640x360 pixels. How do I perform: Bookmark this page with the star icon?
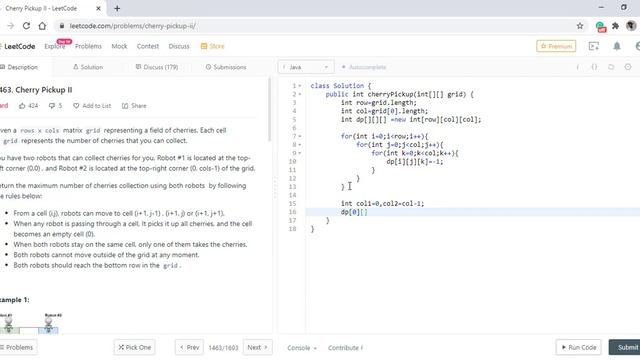(580, 26)
